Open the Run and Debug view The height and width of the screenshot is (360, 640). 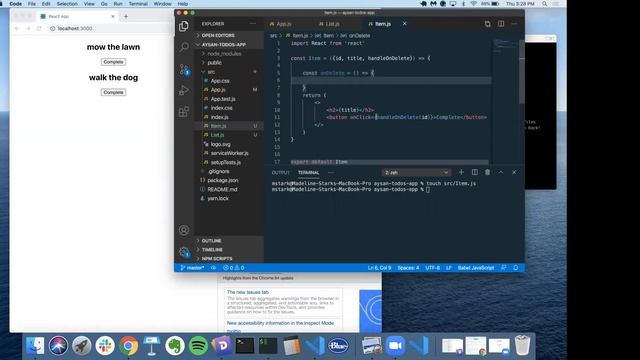[184, 90]
